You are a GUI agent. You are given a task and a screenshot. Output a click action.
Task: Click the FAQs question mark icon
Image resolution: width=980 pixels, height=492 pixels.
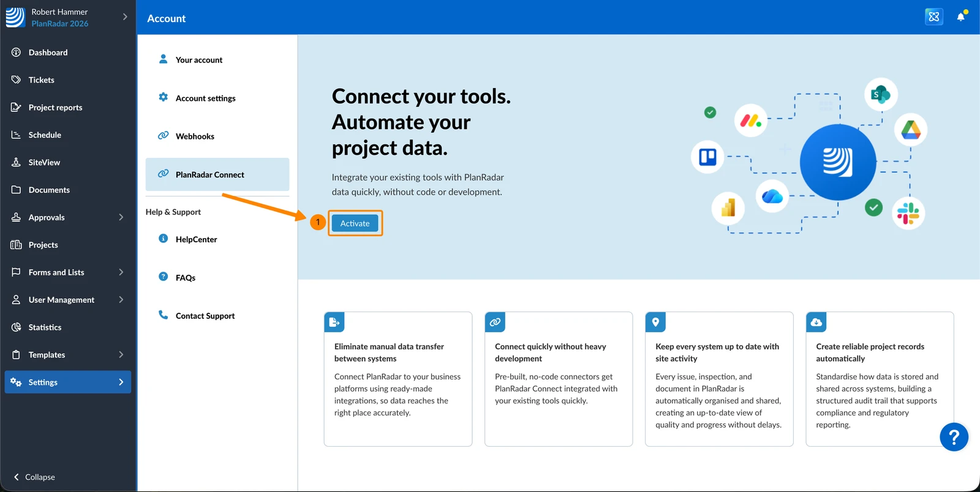pos(163,277)
